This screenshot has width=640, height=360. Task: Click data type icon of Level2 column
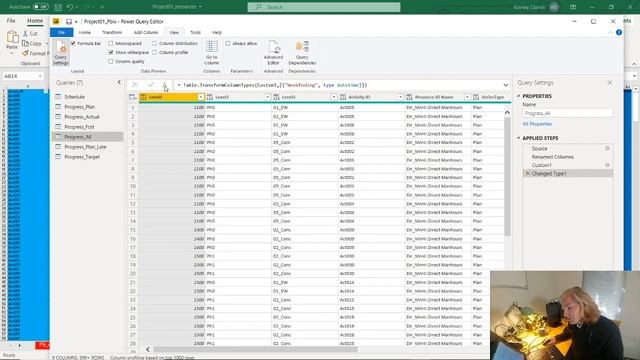pyautogui.click(x=210, y=97)
